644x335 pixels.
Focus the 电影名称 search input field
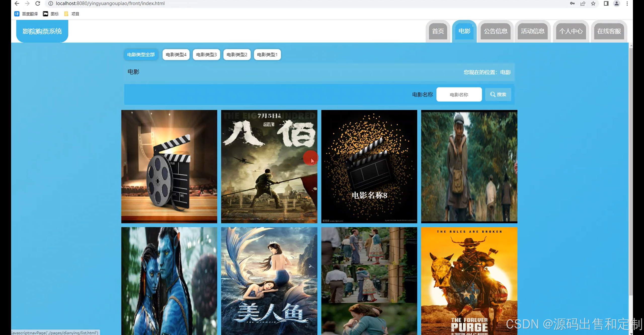point(459,95)
